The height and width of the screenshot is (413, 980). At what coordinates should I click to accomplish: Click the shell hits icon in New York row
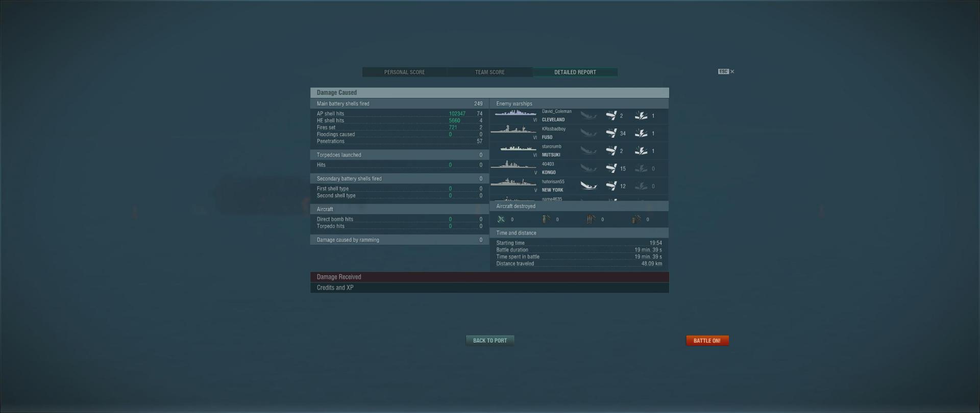[611, 186]
